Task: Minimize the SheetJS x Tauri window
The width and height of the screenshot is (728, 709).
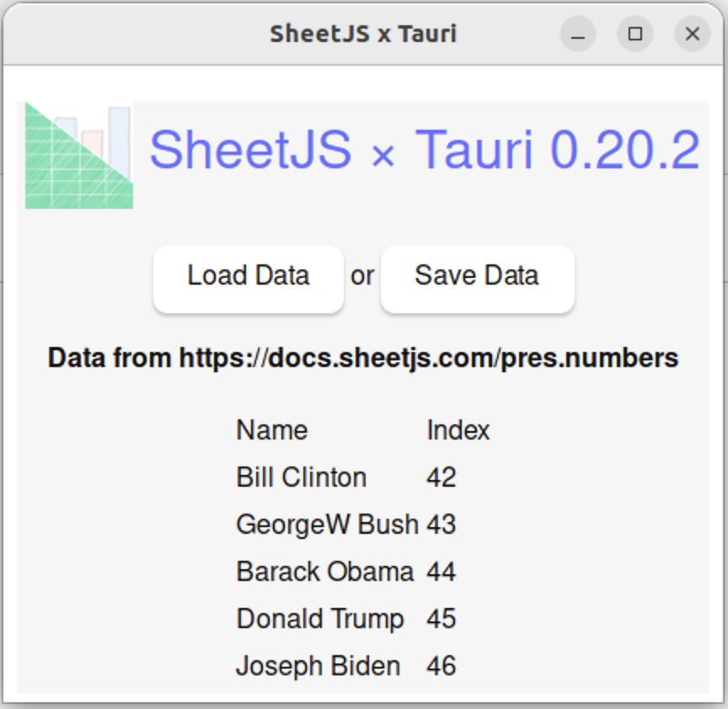Action: (x=578, y=34)
